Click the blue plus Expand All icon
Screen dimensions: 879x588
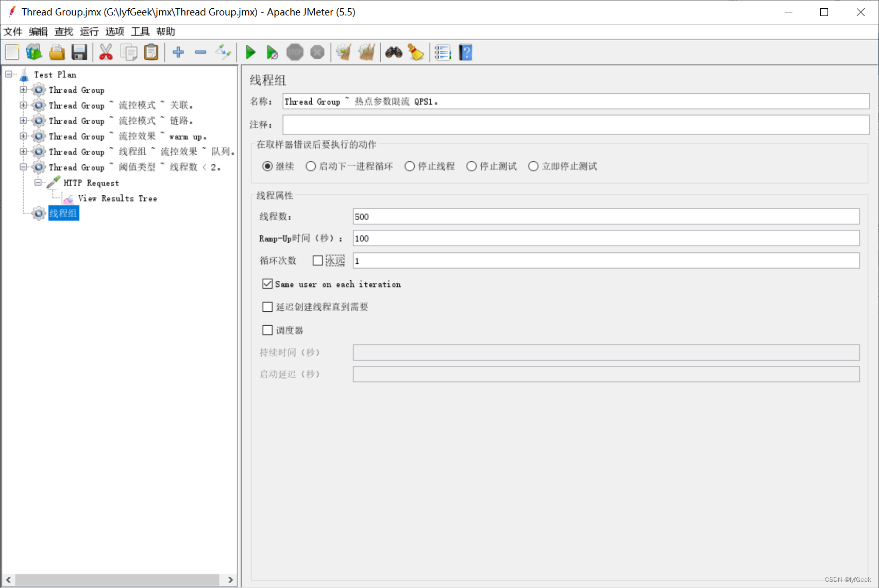click(178, 52)
